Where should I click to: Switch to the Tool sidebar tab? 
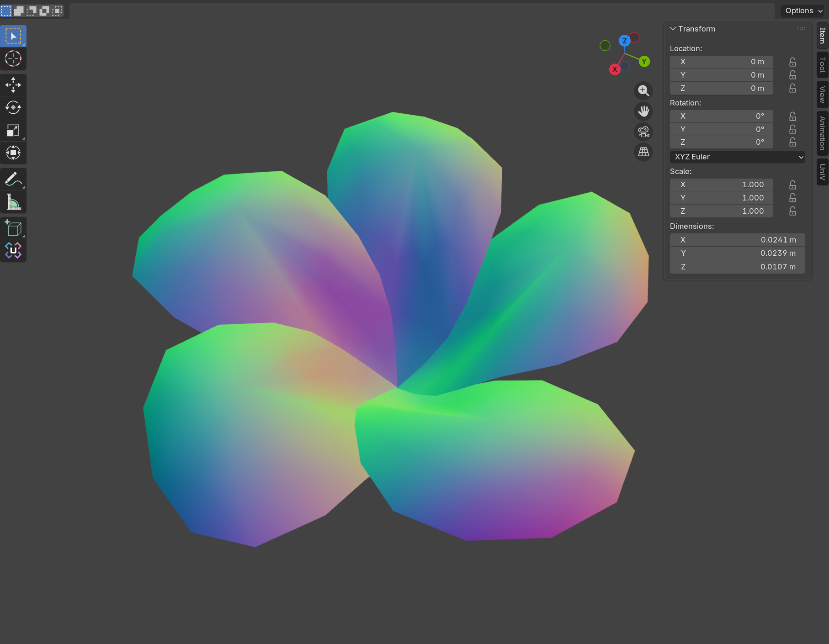(x=822, y=65)
